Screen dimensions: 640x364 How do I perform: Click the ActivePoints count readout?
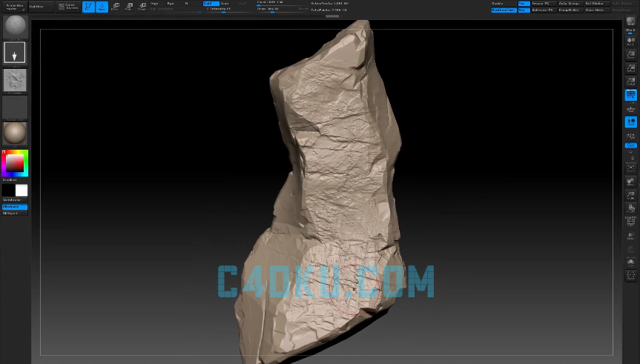coord(330,3)
